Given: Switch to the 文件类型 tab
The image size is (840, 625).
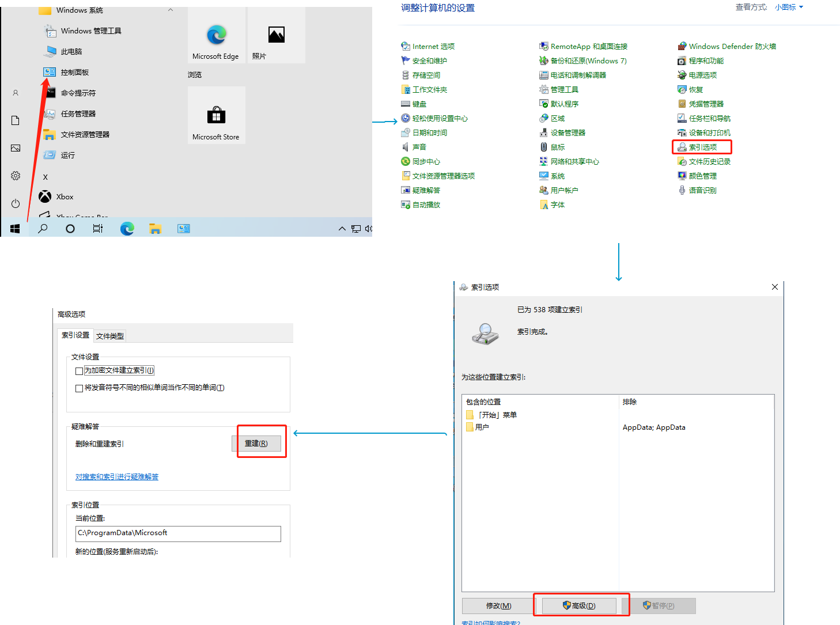Looking at the screenshot, I should (x=109, y=335).
